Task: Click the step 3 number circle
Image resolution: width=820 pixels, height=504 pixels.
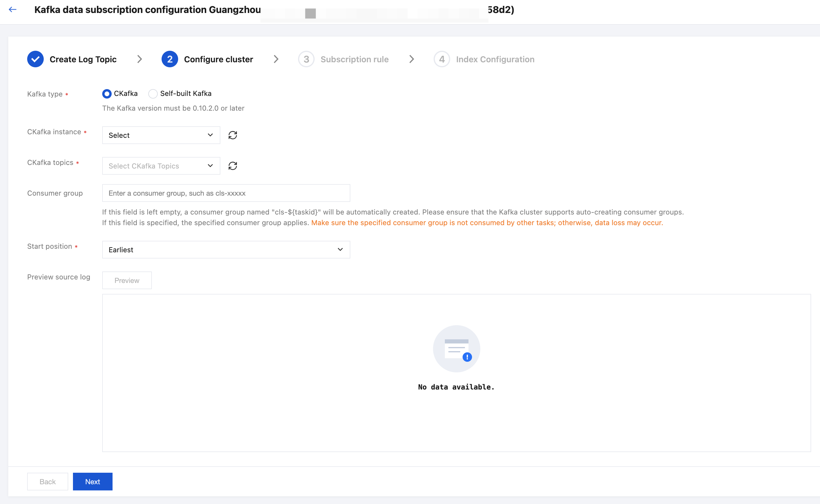Action: [306, 59]
